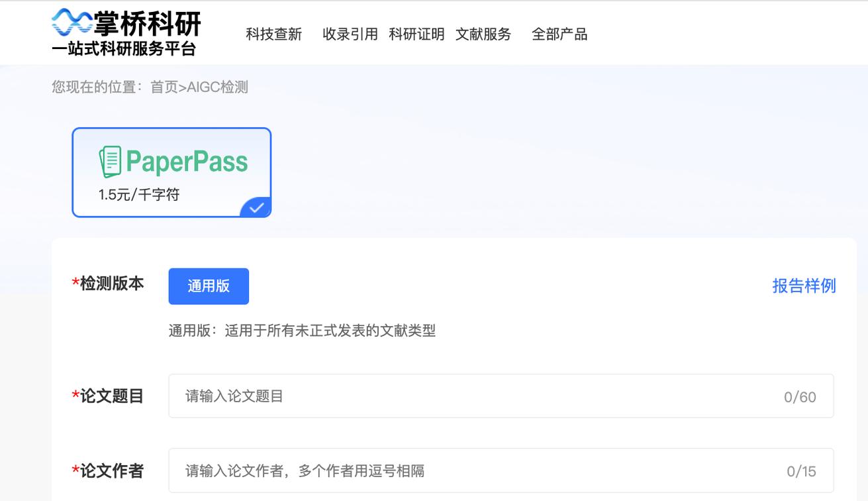Click the 检测版本 field label
Image resolution: width=868 pixels, height=501 pixels.
[108, 284]
